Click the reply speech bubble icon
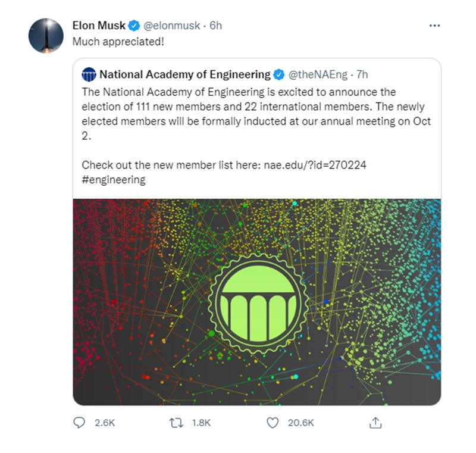This screenshot has width=476, height=453. [x=79, y=423]
